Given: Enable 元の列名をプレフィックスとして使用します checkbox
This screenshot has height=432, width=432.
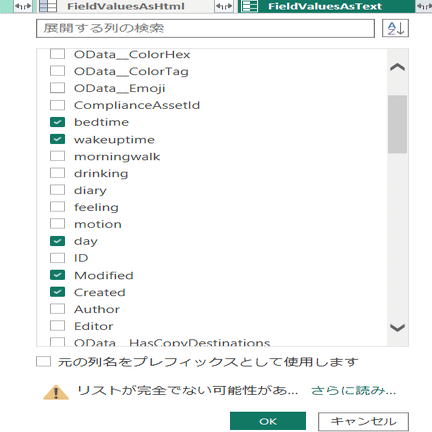Looking at the screenshot, I should pos(43,362).
